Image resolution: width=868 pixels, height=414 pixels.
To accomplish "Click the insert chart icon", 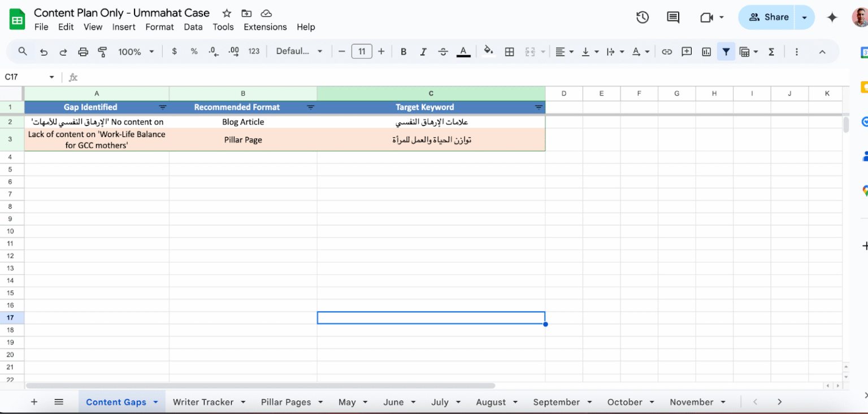I will tap(706, 51).
